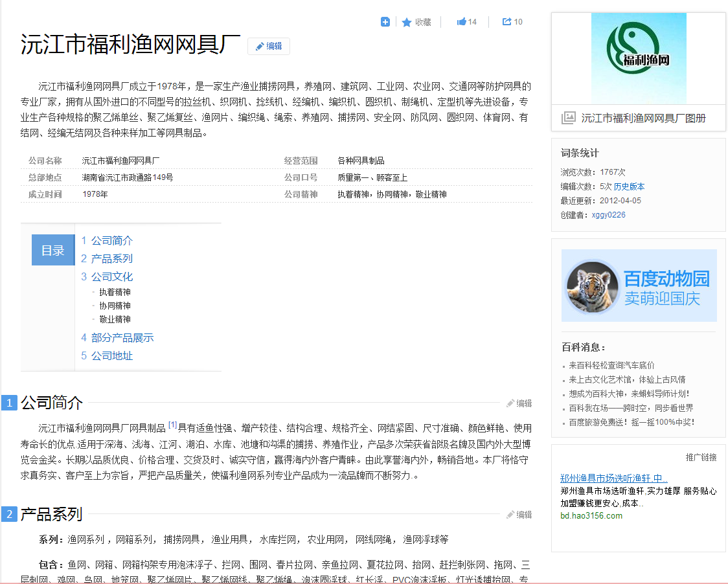This screenshot has height=584, width=728.
Task: Click 湖南省沅江市政通路149号 address value
Action: (127, 177)
